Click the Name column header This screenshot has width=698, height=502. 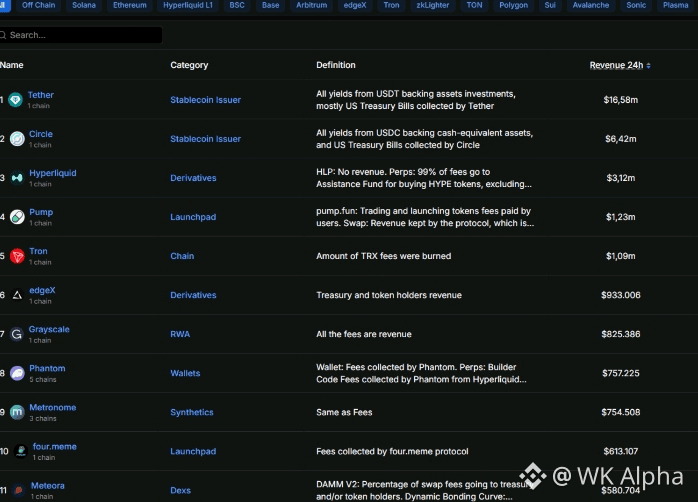12,65
